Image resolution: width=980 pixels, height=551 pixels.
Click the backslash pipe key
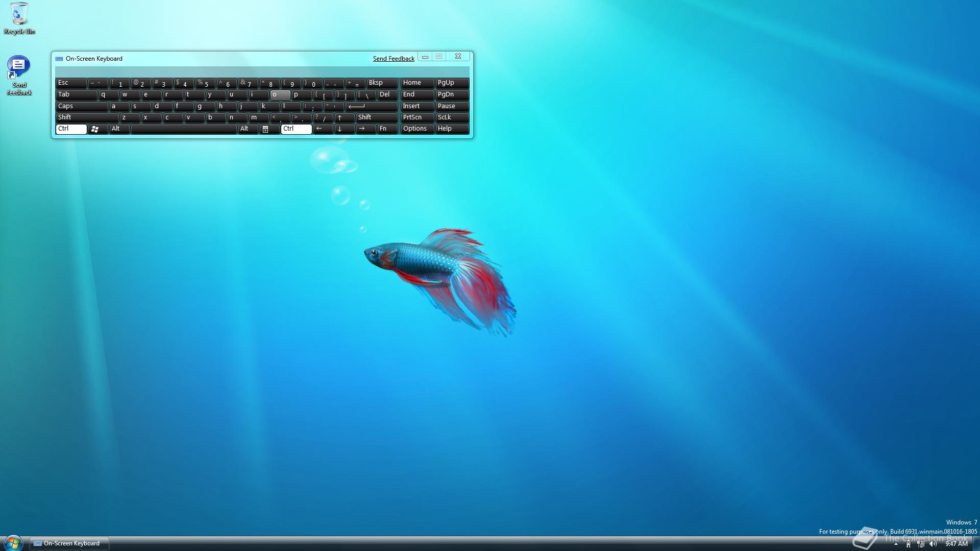tap(365, 95)
